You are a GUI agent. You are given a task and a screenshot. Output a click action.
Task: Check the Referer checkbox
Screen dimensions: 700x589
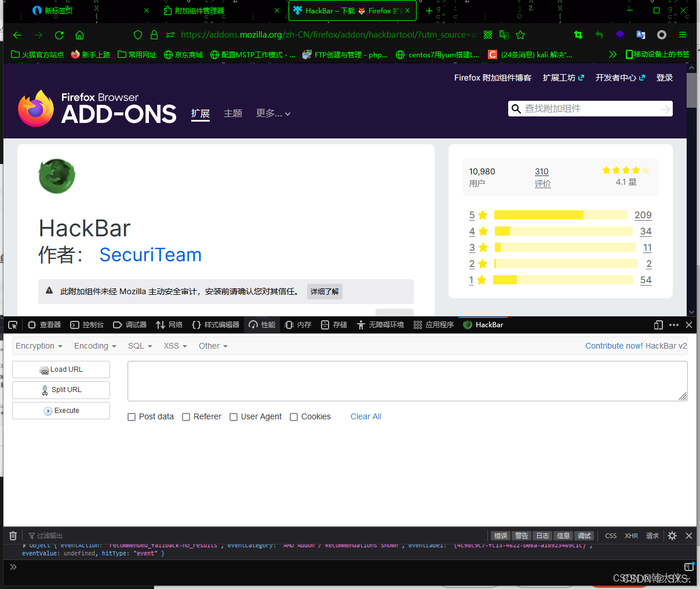(x=186, y=417)
